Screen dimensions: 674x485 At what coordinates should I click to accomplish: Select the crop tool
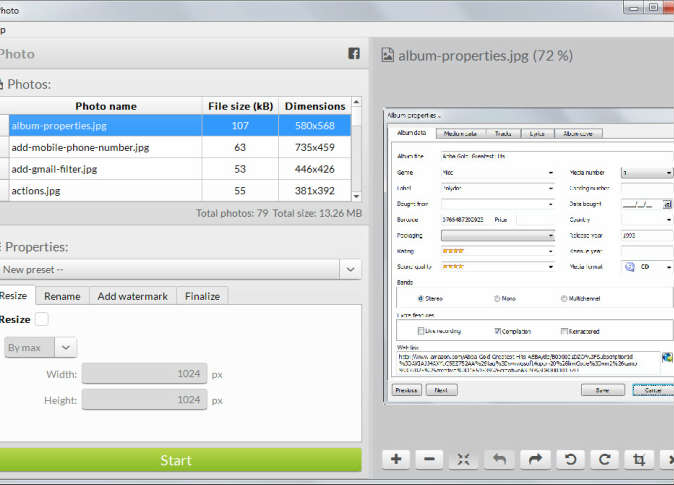[636, 459]
